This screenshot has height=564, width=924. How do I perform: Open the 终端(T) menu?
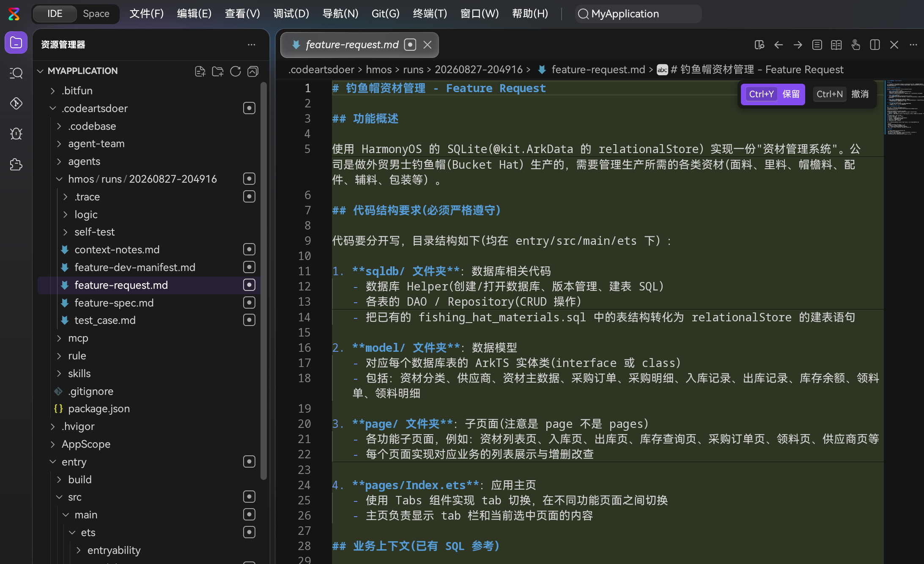pyautogui.click(x=430, y=14)
